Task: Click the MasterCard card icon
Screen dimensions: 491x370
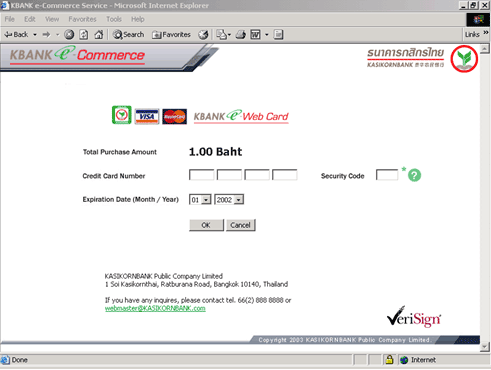Action: (x=175, y=117)
